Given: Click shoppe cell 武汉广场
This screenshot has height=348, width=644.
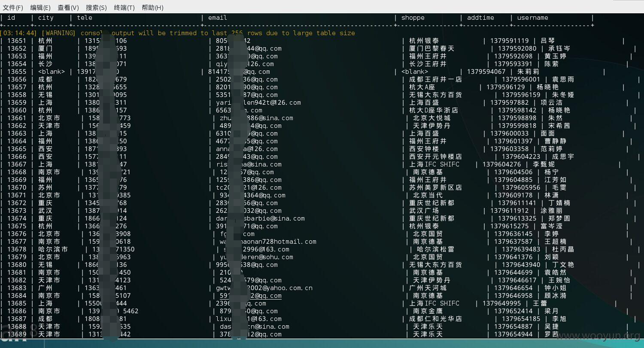Looking at the screenshot, I should click(424, 211).
